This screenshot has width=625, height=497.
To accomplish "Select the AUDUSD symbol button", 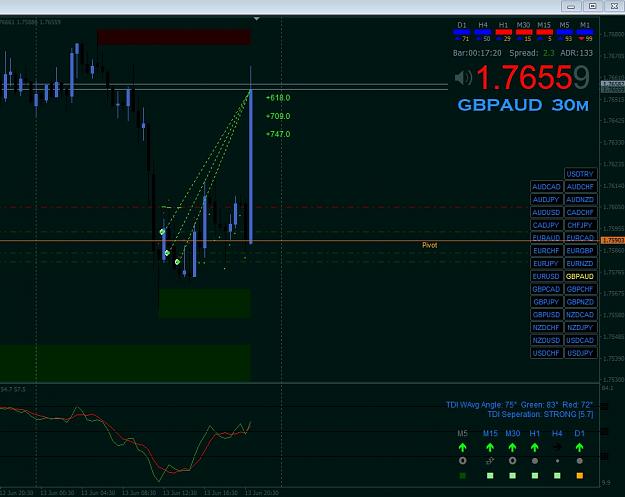I will click(546, 212).
